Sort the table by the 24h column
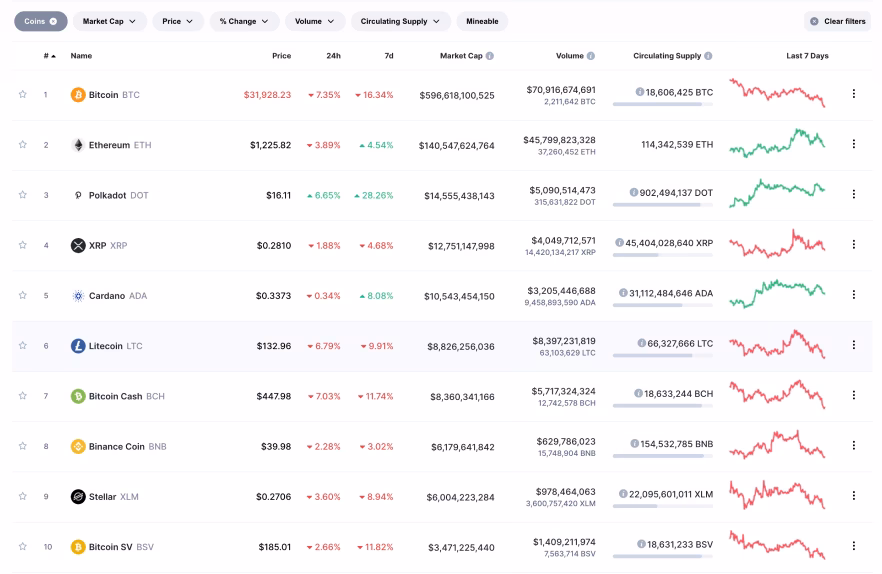Screen dimensions: 882x574 333,56
